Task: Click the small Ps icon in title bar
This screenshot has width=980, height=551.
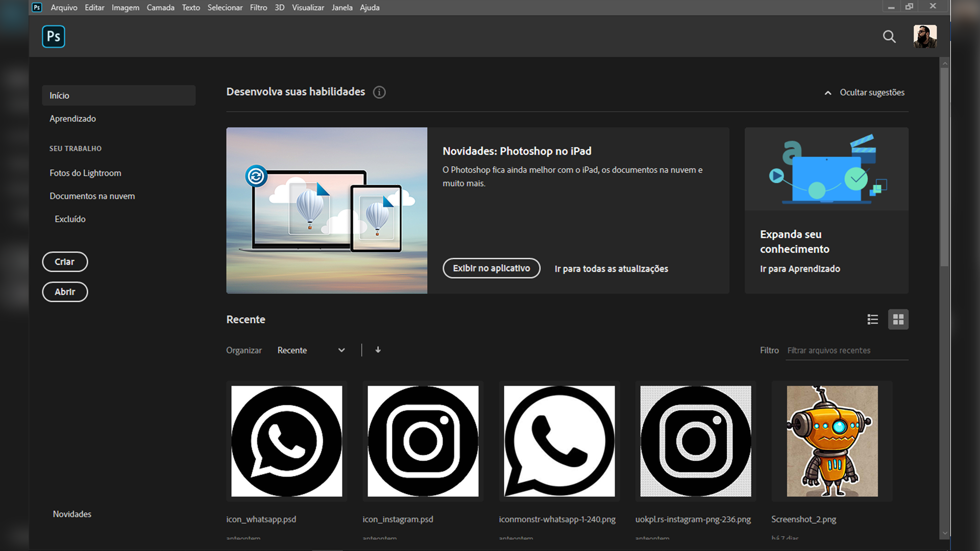Action: click(x=37, y=7)
